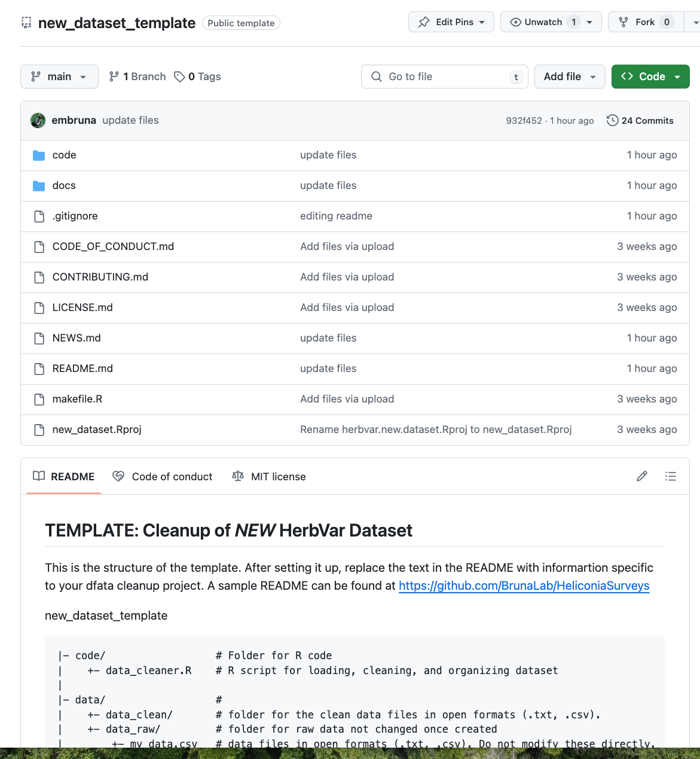Click the embruna avatar image
Viewport: 700px width, 759px height.
click(38, 120)
